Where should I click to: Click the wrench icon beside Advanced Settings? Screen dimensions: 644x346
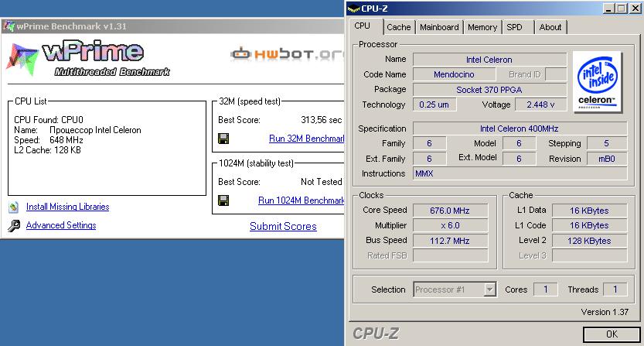(x=14, y=225)
